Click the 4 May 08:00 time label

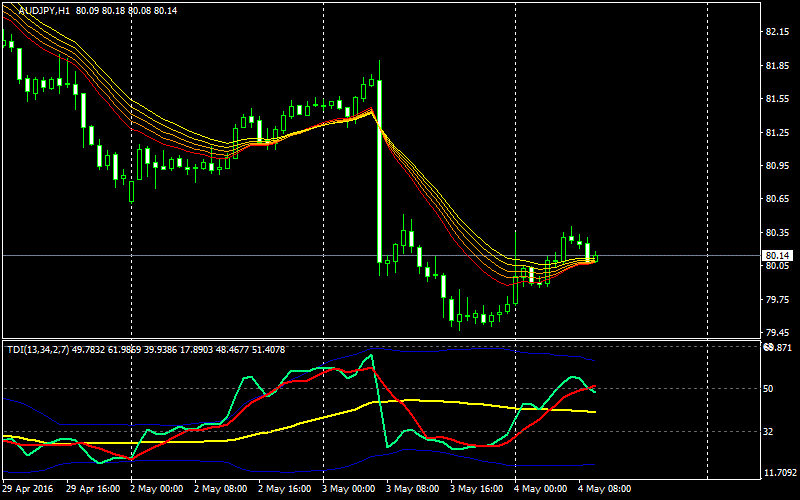click(605, 489)
